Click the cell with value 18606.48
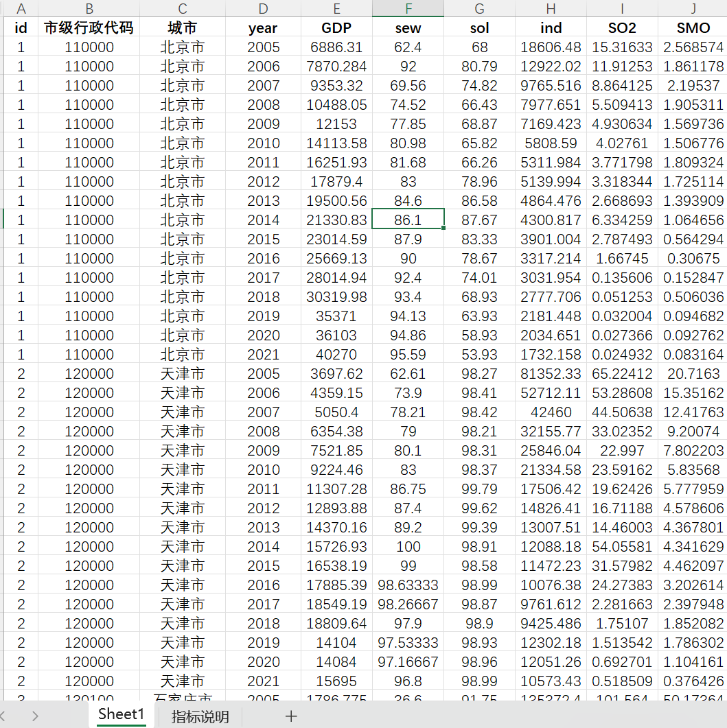 point(551,47)
